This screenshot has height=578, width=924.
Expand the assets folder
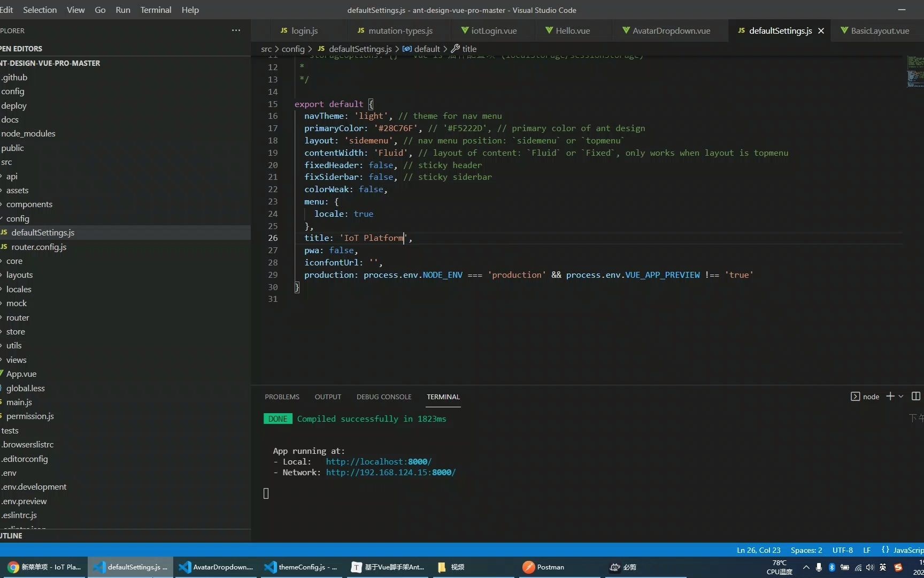coord(125,190)
